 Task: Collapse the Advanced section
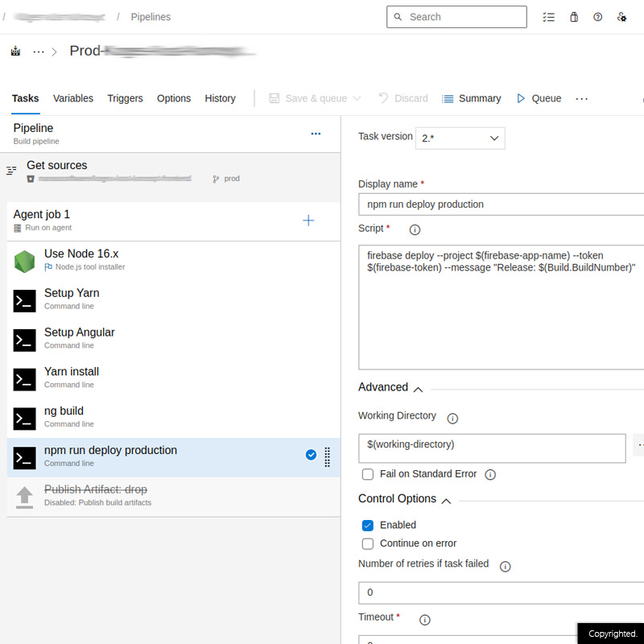point(418,389)
